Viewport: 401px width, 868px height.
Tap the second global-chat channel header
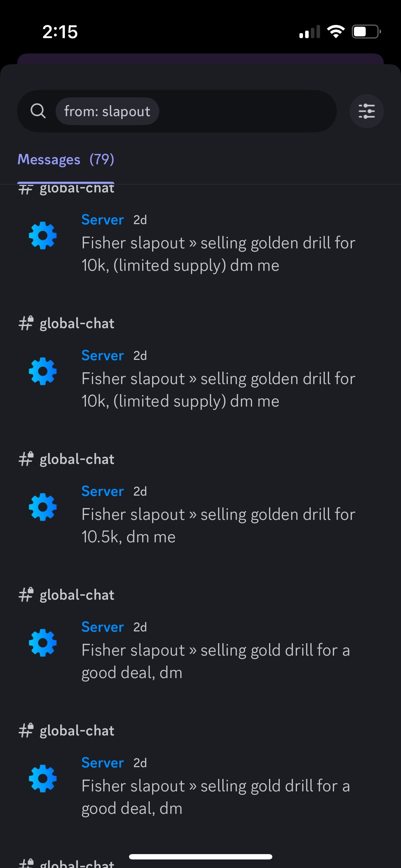click(x=66, y=324)
